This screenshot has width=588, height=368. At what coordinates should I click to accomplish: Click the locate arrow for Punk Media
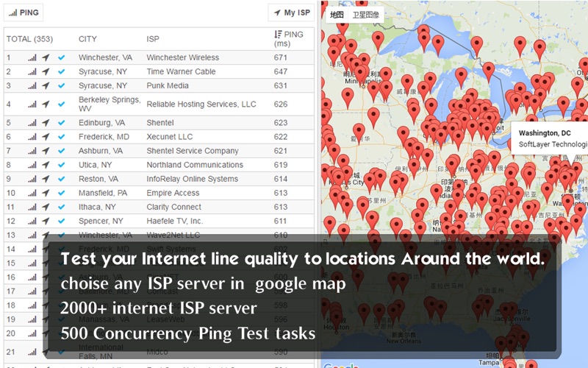click(x=46, y=85)
